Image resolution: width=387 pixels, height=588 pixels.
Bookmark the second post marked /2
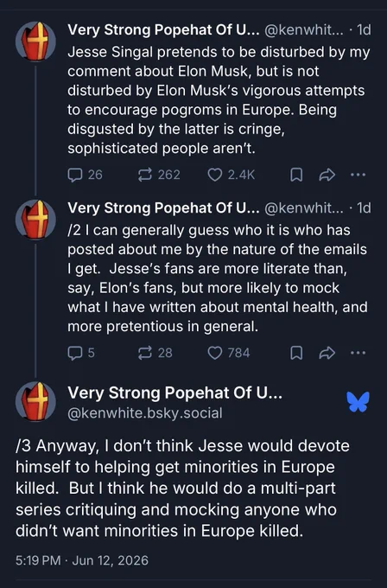click(296, 353)
